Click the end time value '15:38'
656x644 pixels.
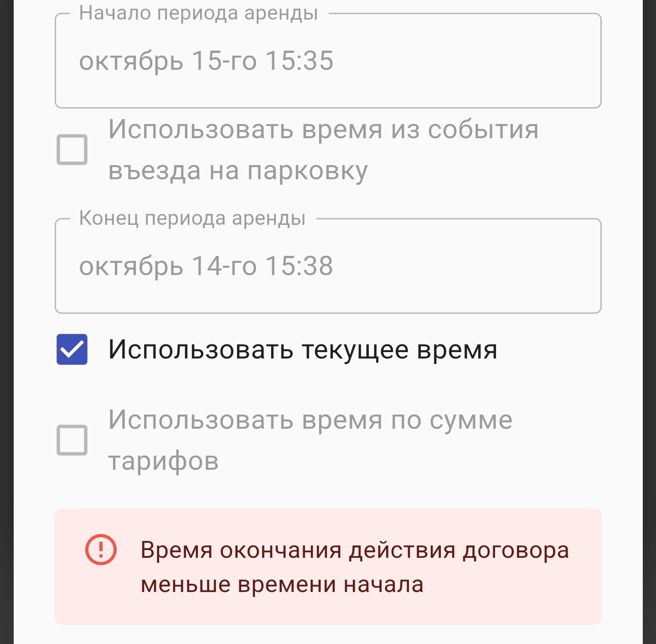click(x=300, y=266)
